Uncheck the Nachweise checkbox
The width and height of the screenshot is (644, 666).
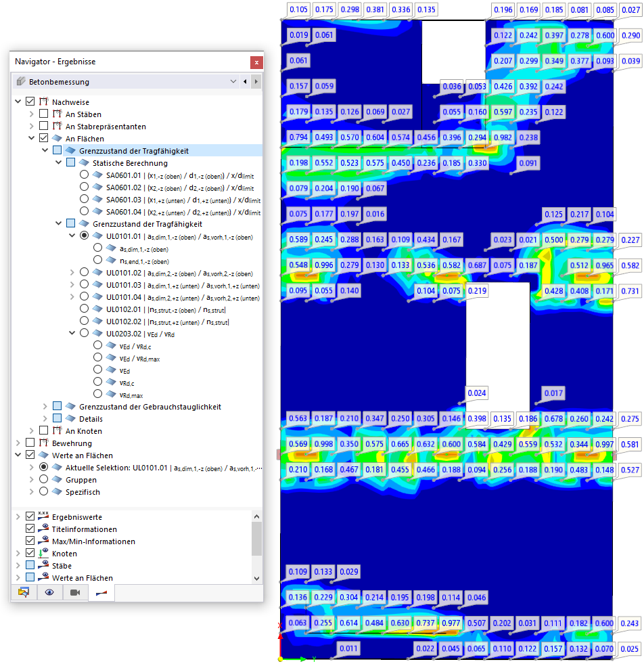[x=30, y=102]
